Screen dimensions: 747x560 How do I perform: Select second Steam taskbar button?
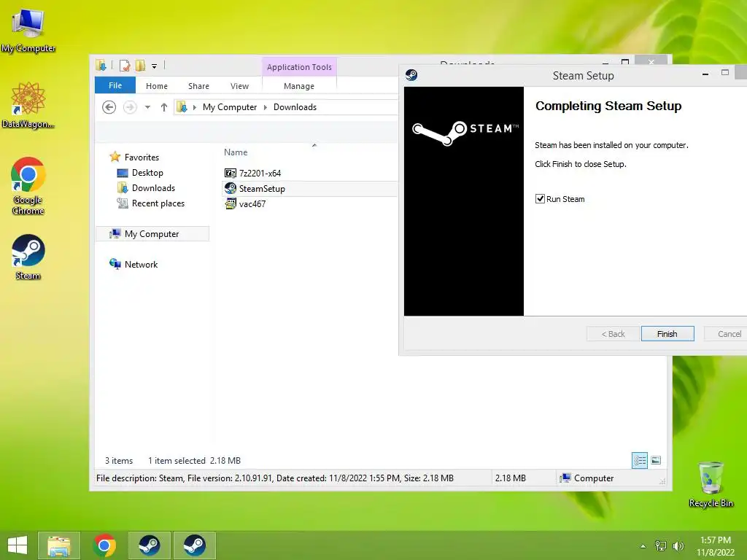coord(194,545)
